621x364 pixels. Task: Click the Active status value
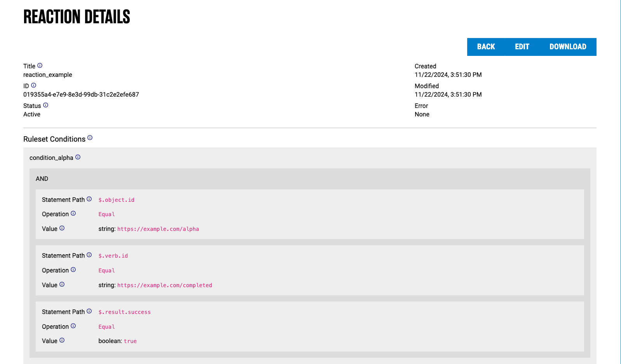click(x=32, y=114)
